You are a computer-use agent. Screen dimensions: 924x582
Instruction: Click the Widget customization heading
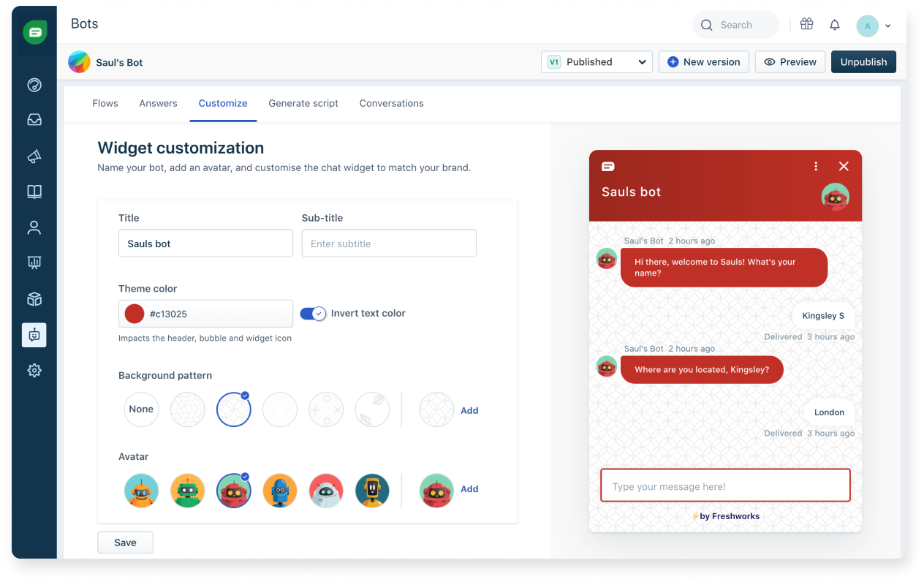click(x=181, y=148)
